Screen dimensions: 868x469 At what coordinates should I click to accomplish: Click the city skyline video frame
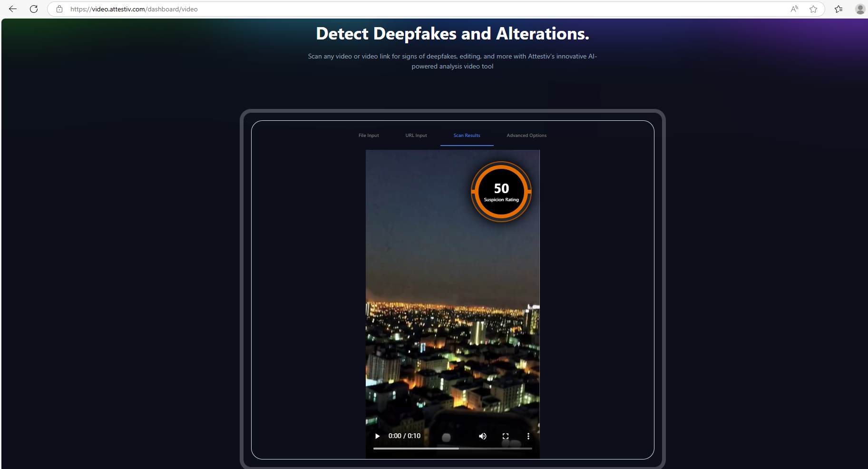click(452, 304)
